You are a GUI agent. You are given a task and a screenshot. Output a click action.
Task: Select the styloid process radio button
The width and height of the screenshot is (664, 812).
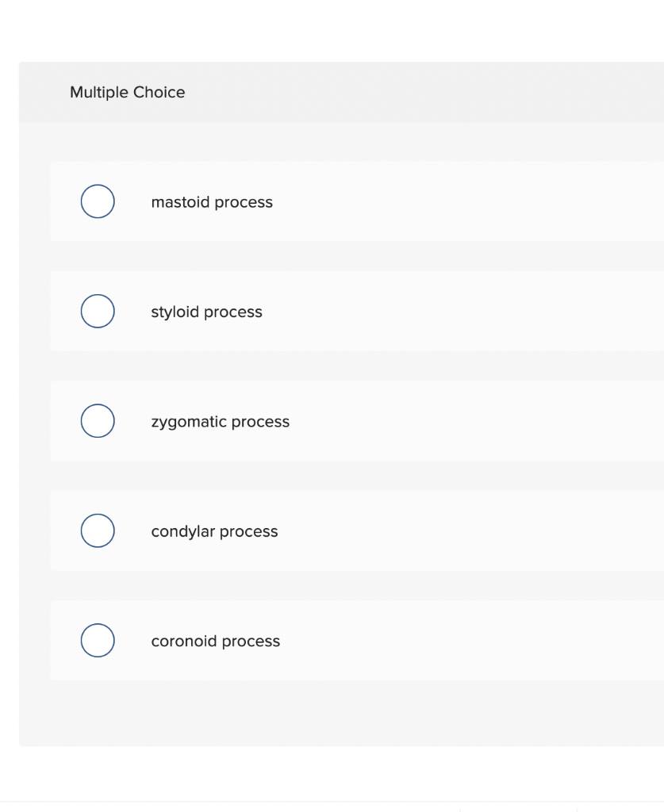97,311
